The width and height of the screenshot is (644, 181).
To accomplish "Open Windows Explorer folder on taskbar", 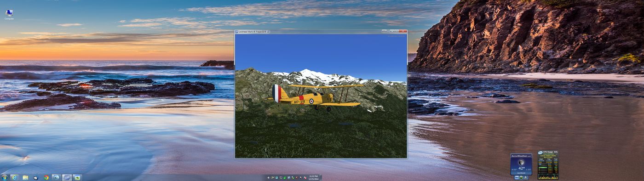I will (25, 177).
